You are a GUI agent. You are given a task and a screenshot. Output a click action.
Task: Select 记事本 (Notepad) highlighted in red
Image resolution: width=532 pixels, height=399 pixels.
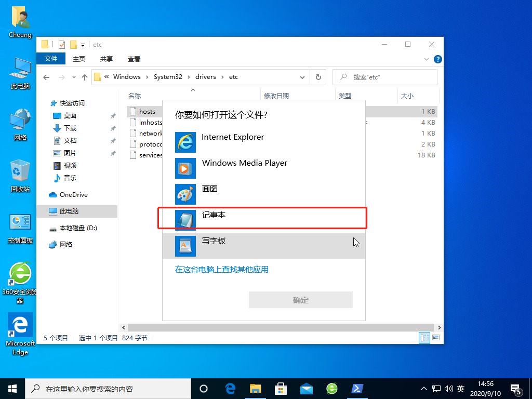coord(214,215)
